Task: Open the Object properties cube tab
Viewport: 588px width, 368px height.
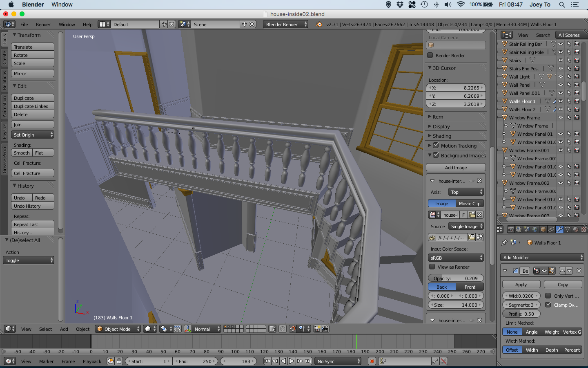Action: tap(543, 230)
